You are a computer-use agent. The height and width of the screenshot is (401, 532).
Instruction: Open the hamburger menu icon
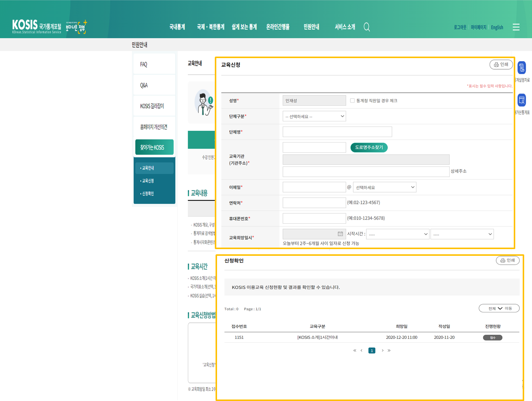[516, 27]
